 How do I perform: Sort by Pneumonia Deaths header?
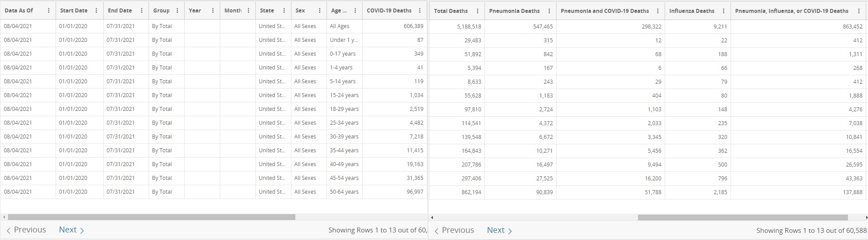point(514,11)
